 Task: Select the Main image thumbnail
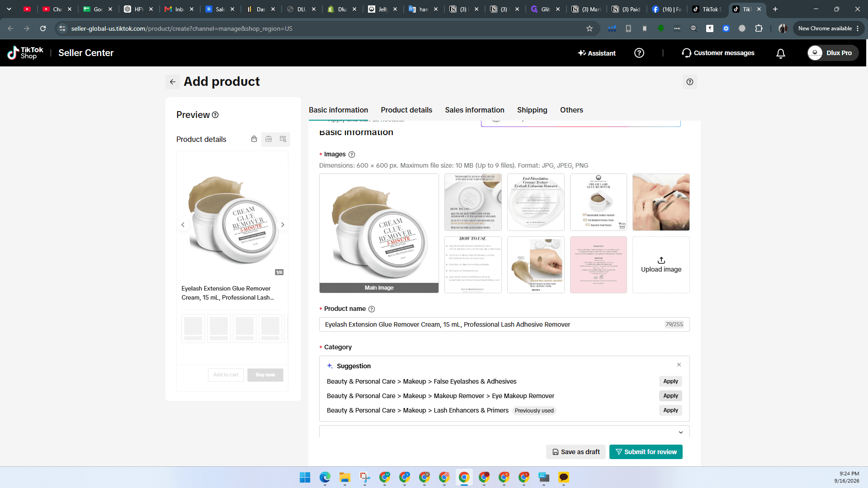coord(379,233)
